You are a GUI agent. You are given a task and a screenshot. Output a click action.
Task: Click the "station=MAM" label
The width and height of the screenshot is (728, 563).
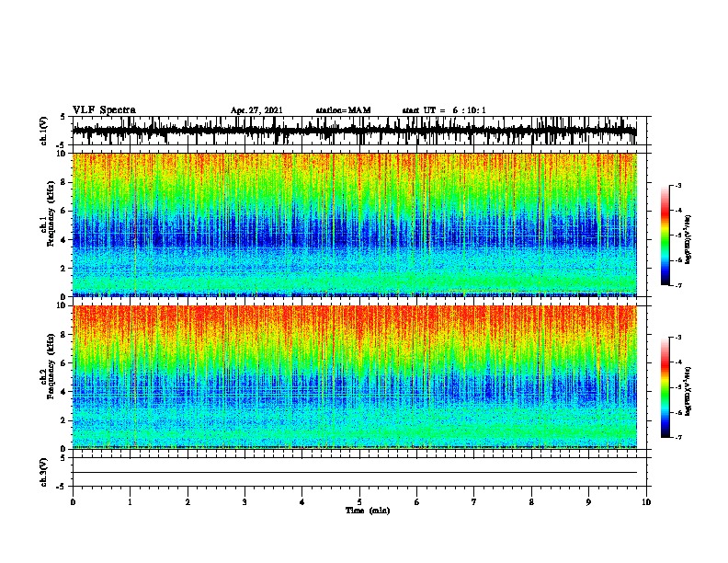point(343,110)
